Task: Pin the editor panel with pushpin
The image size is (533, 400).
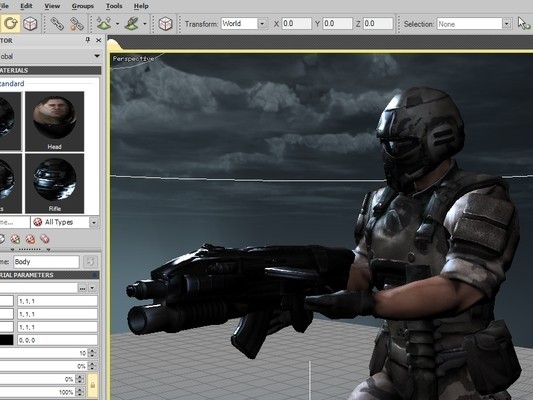Action: coord(88,40)
